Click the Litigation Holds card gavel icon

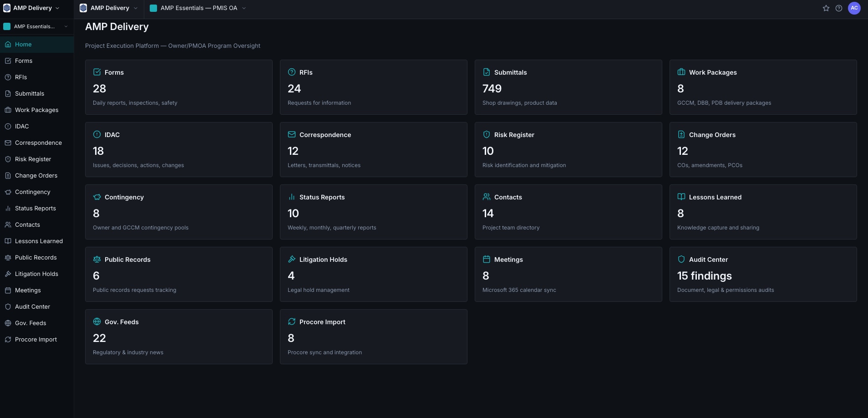[292, 259]
